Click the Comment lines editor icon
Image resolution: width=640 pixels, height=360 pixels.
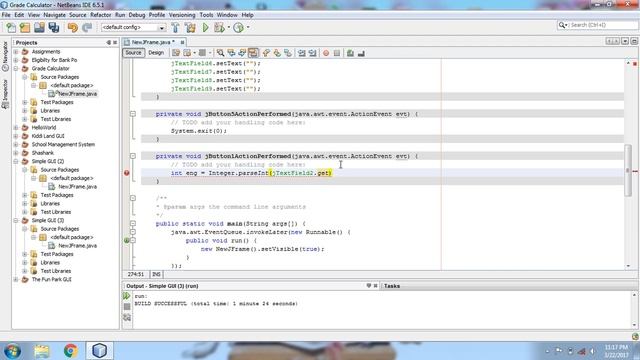point(350,53)
